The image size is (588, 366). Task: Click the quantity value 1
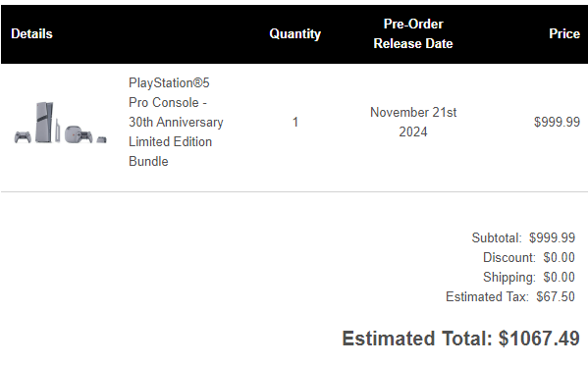click(x=295, y=122)
